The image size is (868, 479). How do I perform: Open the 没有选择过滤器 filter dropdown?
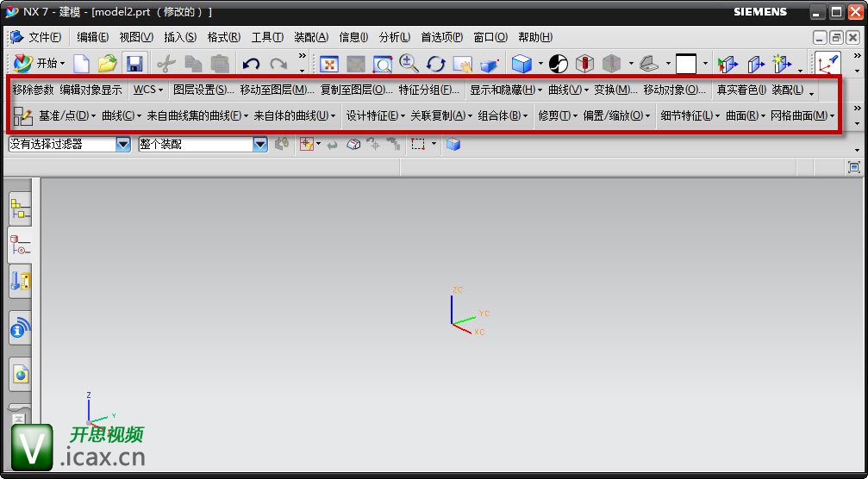point(123,145)
